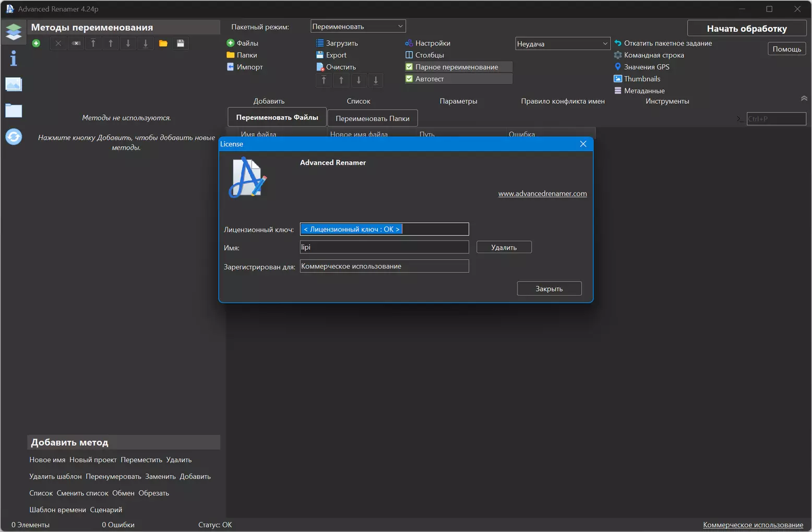Click the Имя field containing lipi
812x532 pixels.
385,247
